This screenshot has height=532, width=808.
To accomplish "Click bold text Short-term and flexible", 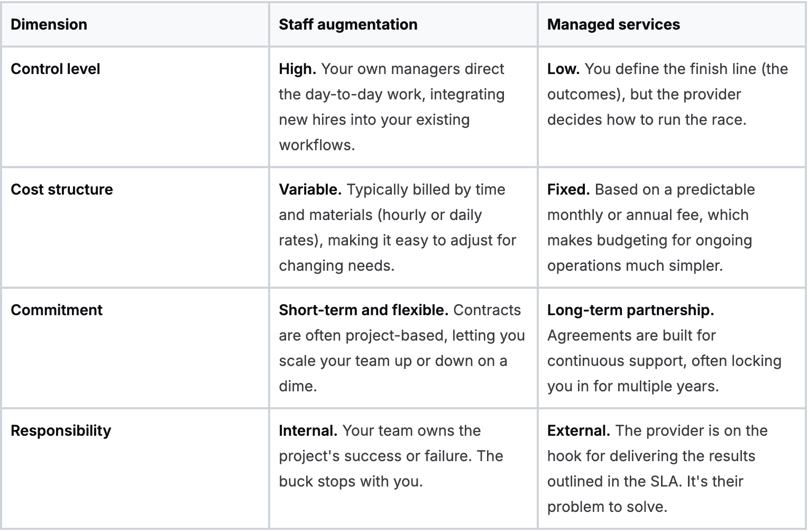I will coord(364,310).
